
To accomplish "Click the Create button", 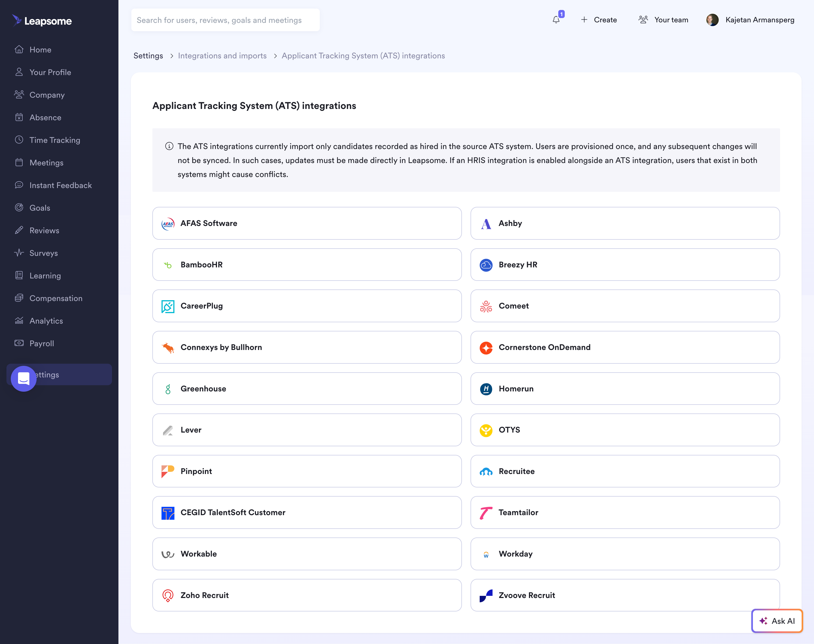I will (599, 20).
